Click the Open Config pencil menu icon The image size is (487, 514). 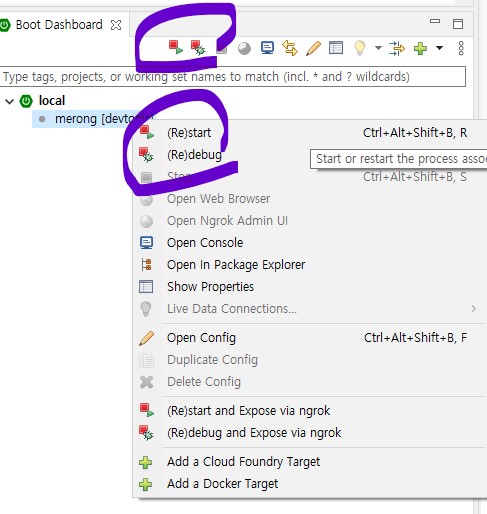click(x=146, y=338)
